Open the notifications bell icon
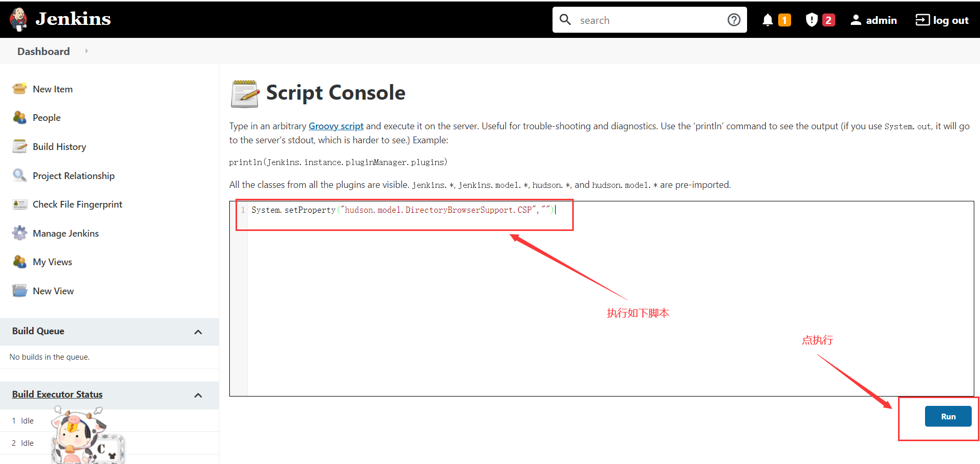Image resolution: width=980 pixels, height=464 pixels. [768, 20]
